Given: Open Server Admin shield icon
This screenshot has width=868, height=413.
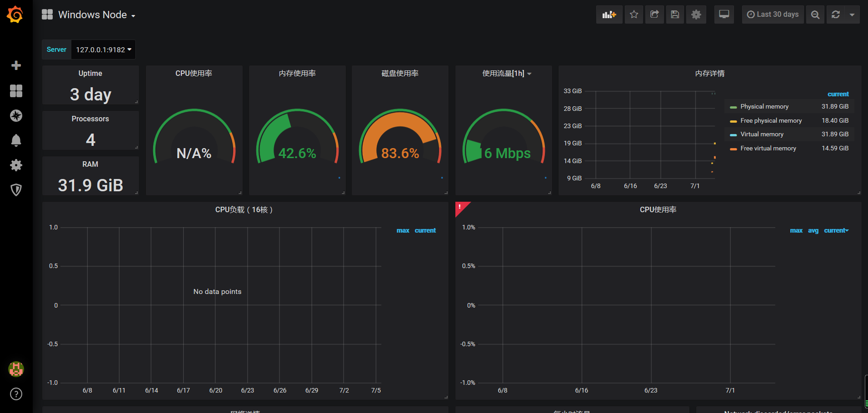Looking at the screenshot, I should point(16,190).
